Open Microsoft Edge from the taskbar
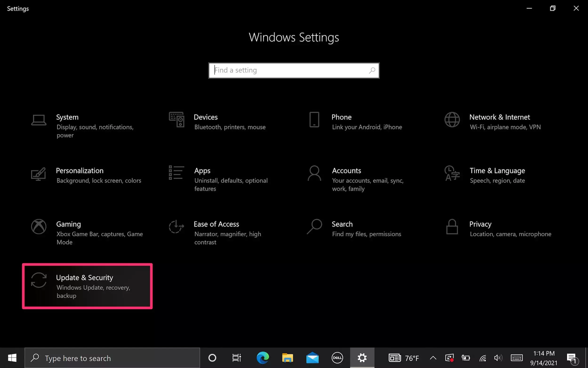The height and width of the screenshot is (368, 588). (x=263, y=358)
